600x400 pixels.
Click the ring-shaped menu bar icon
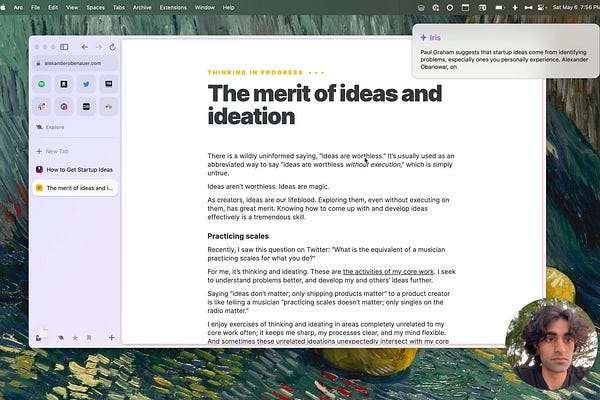pos(450,7)
